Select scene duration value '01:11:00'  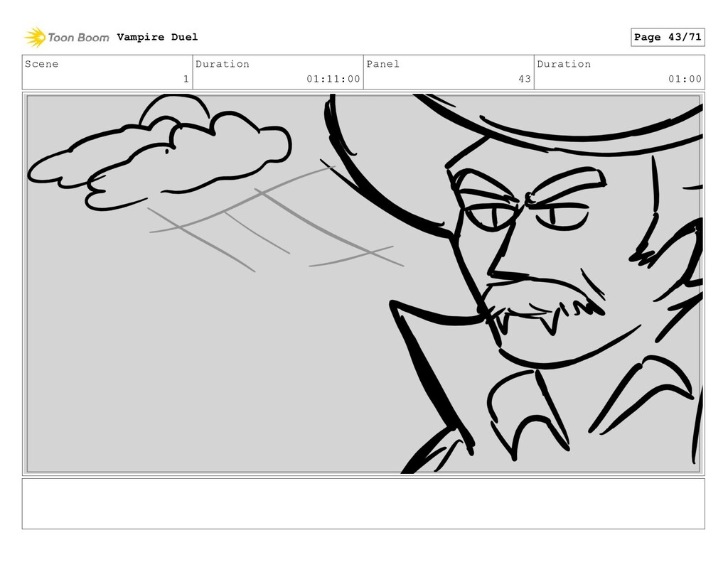333,79
